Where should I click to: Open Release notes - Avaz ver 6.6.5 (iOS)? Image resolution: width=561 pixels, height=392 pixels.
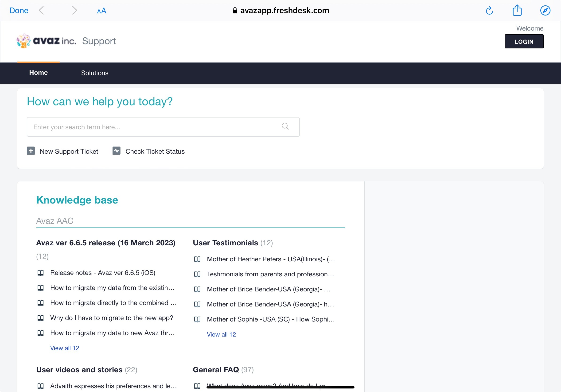[x=103, y=273]
